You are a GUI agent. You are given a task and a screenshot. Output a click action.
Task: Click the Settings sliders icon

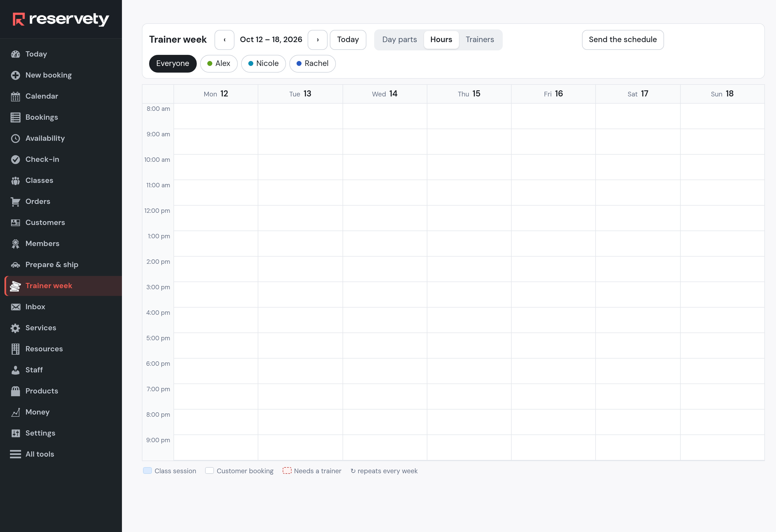point(15,433)
